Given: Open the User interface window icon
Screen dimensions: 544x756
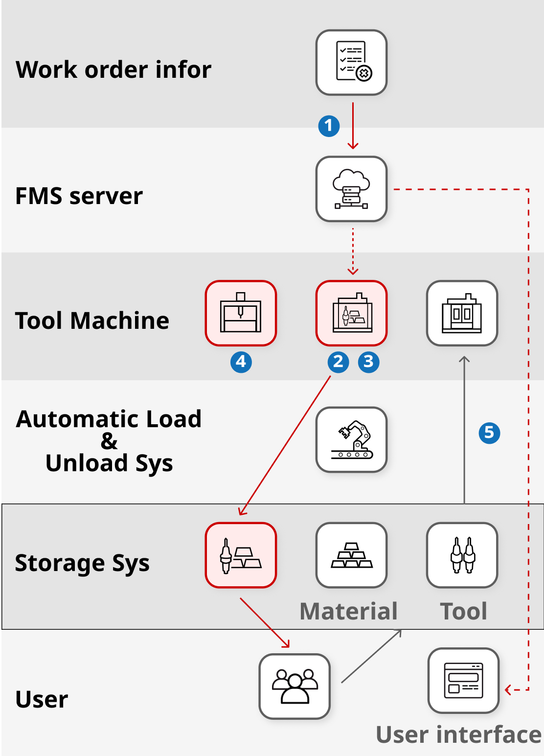Looking at the screenshot, I should [463, 681].
